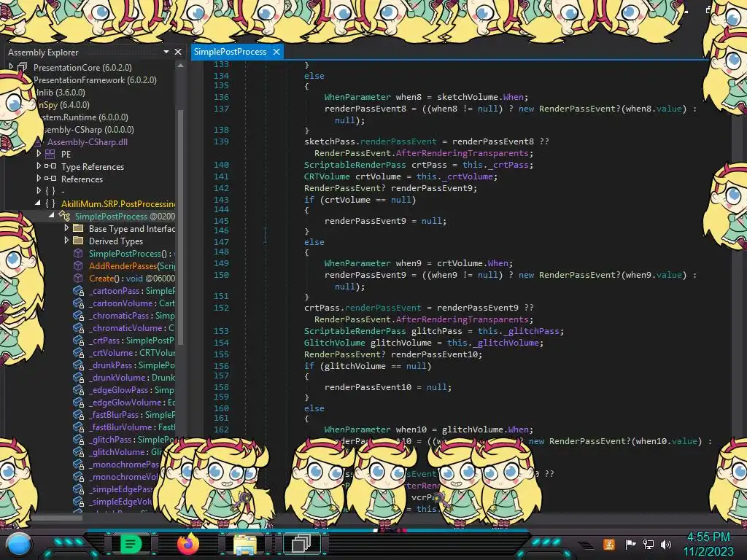Open File Explorer from the taskbar

point(245,544)
